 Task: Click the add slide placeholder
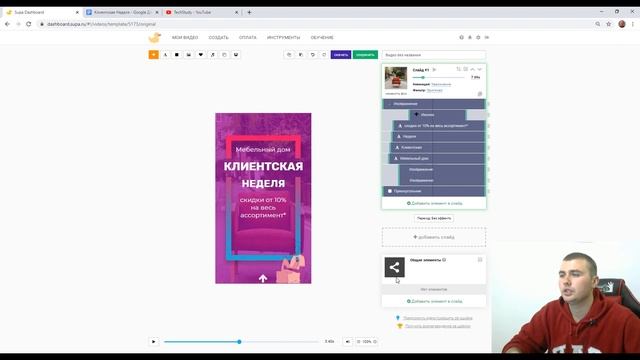[x=434, y=237]
